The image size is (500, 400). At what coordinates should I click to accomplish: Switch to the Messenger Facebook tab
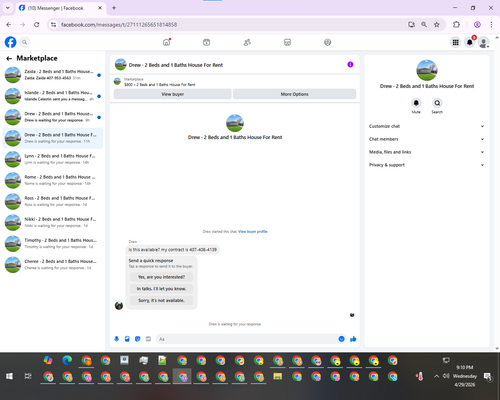coord(61,8)
